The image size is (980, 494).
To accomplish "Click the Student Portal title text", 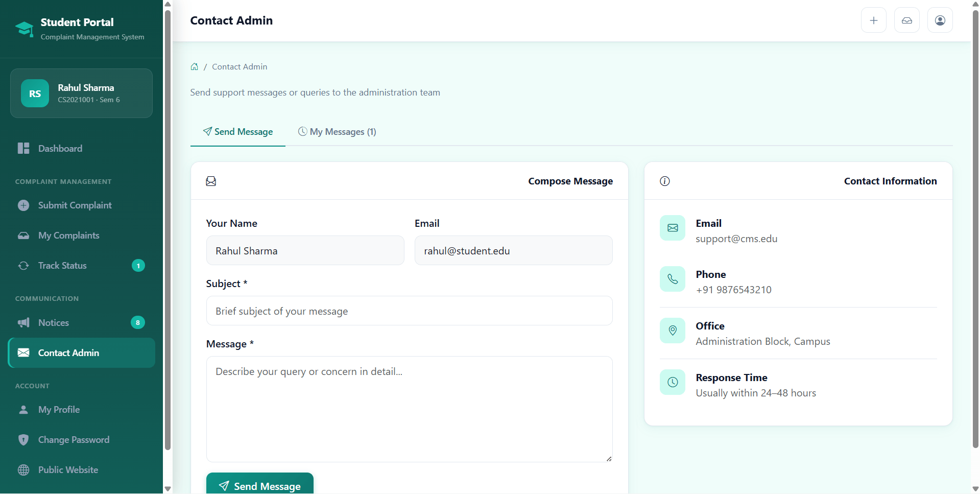I will click(x=77, y=22).
